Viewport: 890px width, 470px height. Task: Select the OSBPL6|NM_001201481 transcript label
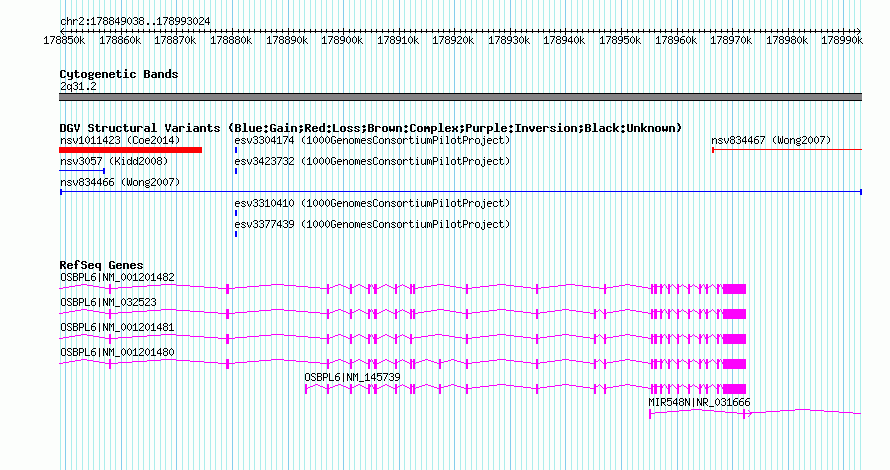point(117,328)
